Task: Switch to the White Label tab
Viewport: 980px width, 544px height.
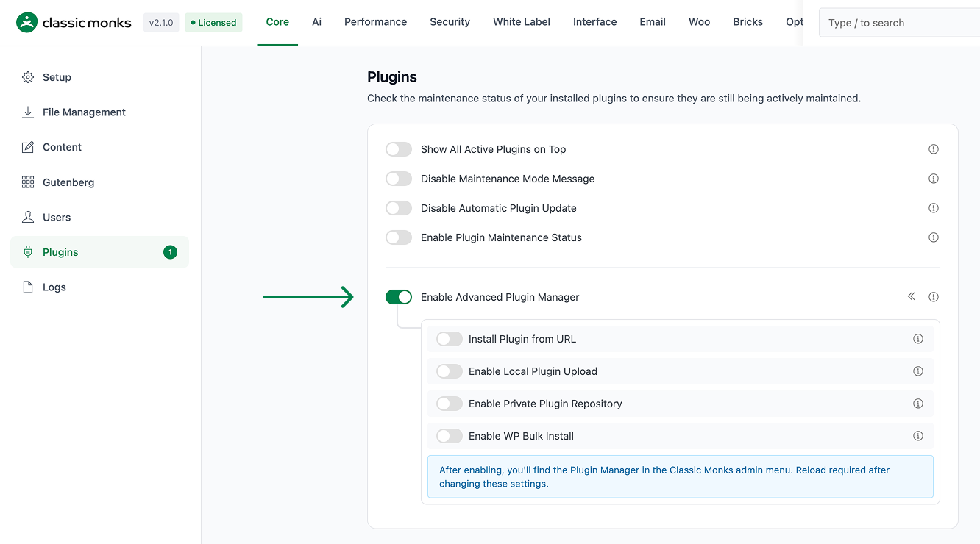Action: click(522, 22)
